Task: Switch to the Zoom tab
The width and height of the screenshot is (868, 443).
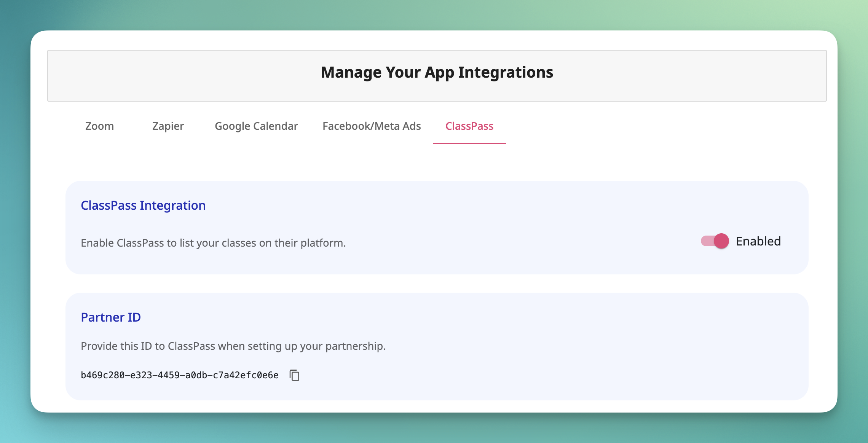Action: tap(99, 126)
